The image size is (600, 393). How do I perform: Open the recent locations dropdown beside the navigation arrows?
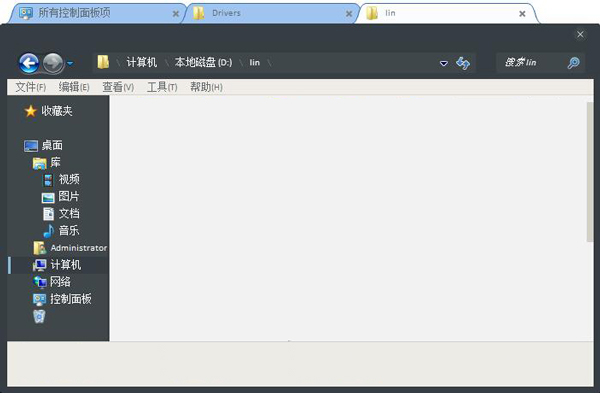tap(70, 64)
